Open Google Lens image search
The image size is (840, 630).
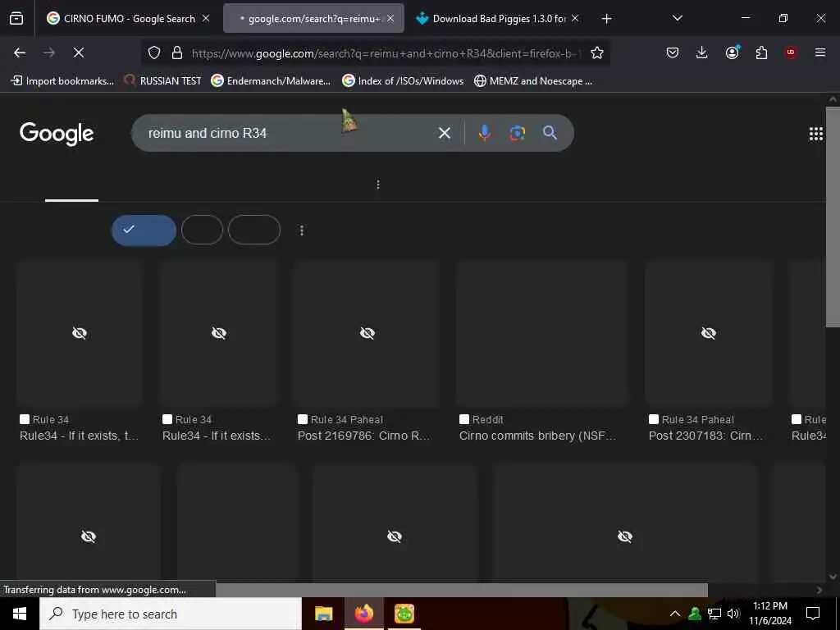[x=517, y=133]
